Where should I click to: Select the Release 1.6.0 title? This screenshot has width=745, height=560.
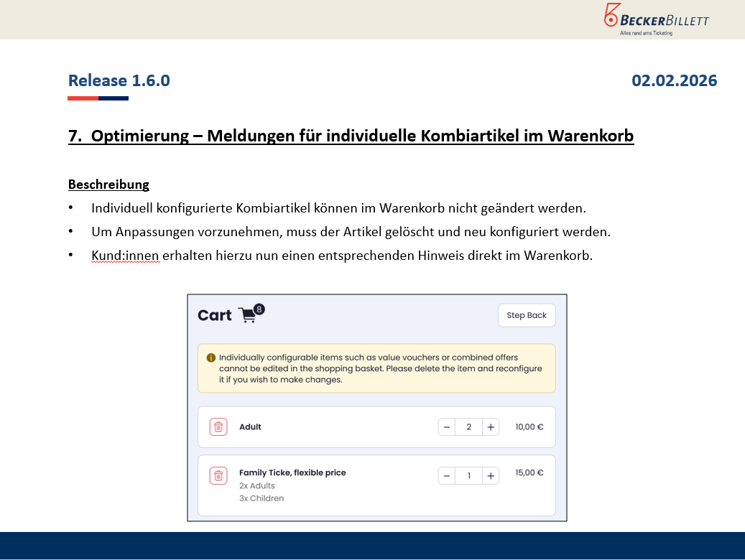pyautogui.click(x=119, y=80)
